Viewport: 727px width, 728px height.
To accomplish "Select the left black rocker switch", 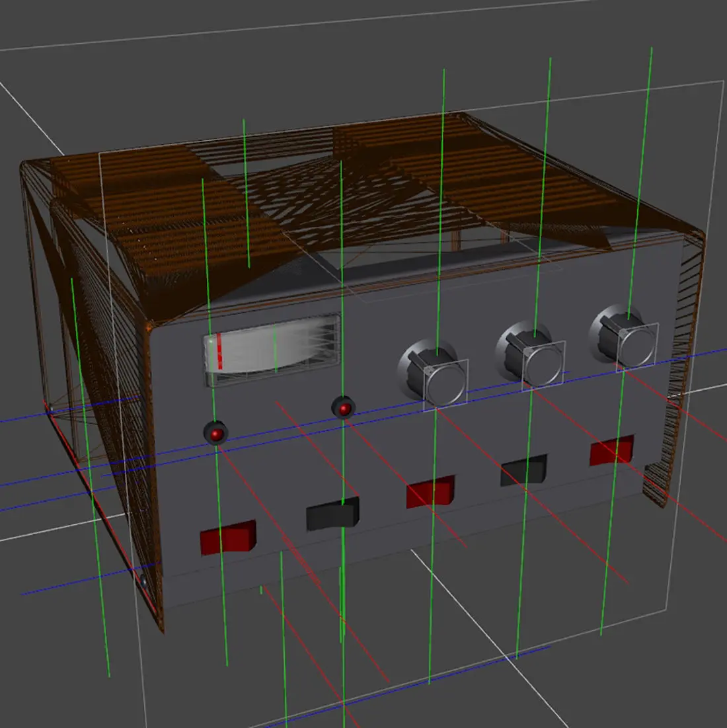I will click(332, 514).
